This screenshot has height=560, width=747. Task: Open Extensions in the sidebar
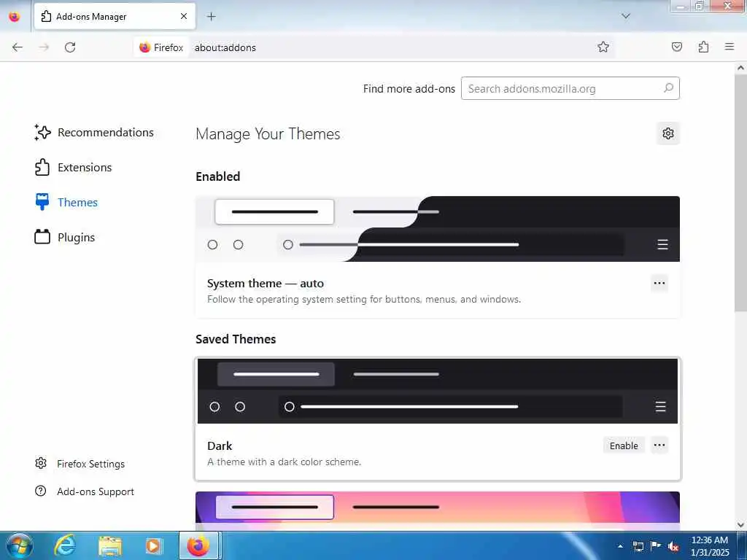(74, 167)
